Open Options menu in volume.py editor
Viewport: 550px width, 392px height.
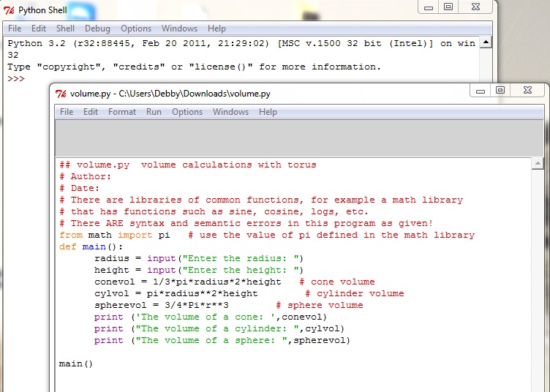click(187, 112)
